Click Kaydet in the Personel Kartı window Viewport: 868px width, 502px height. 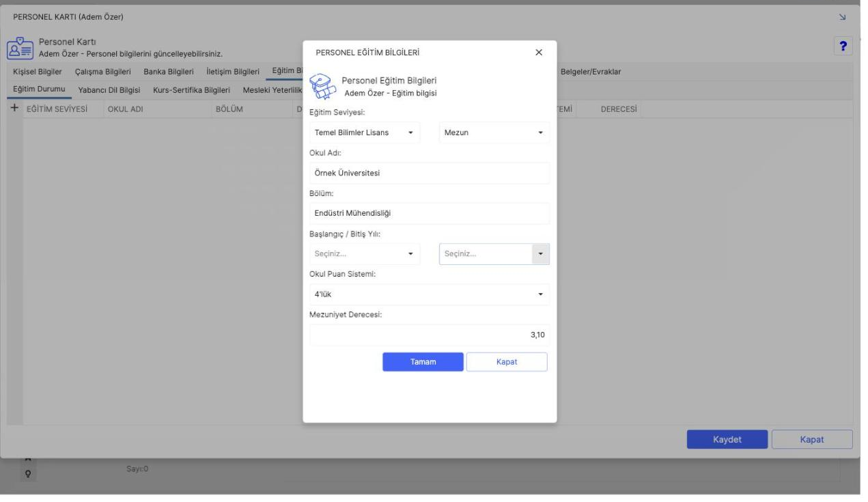pyautogui.click(x=727, y=439)
